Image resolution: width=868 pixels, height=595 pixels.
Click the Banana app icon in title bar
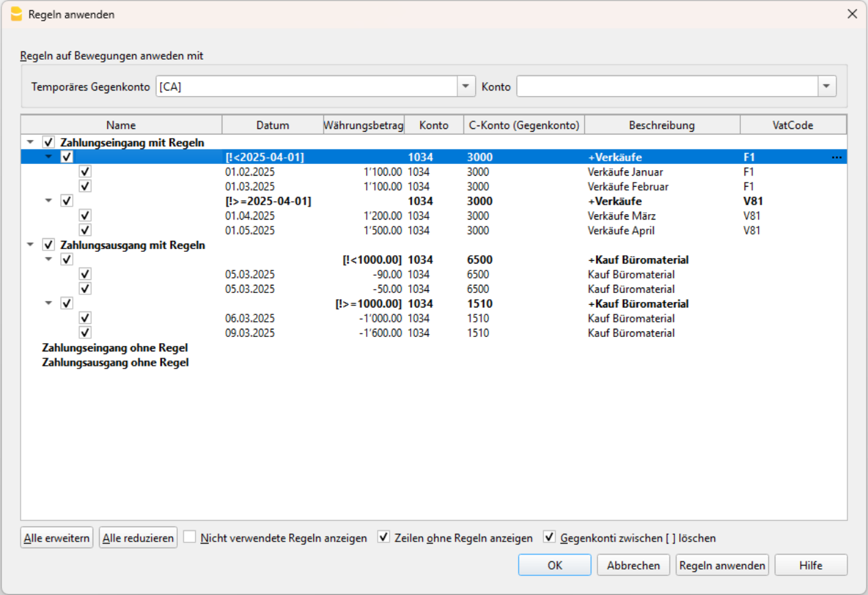click(16, 14)
